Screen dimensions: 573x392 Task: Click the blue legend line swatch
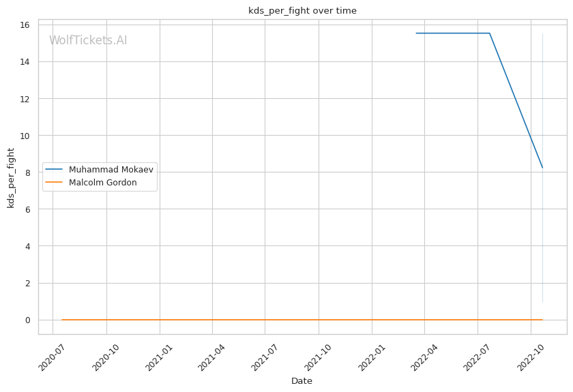[x=55, y=169]
